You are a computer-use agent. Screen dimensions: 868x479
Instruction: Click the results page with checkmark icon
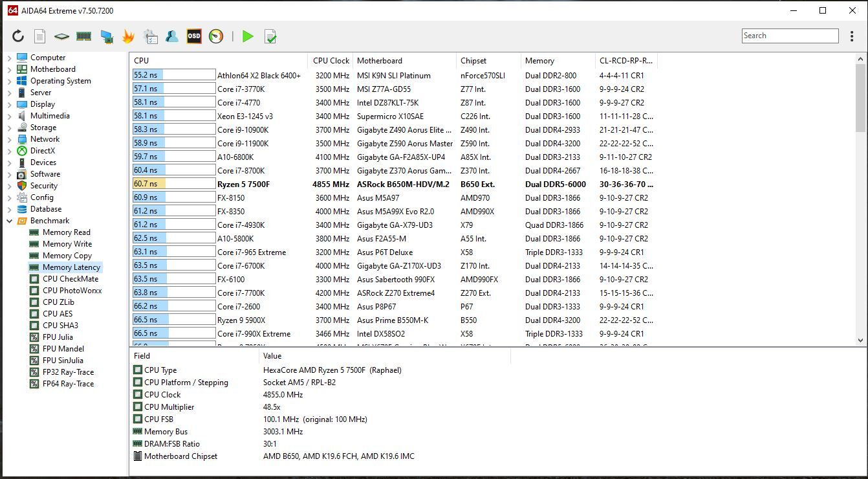click(270, 36)
